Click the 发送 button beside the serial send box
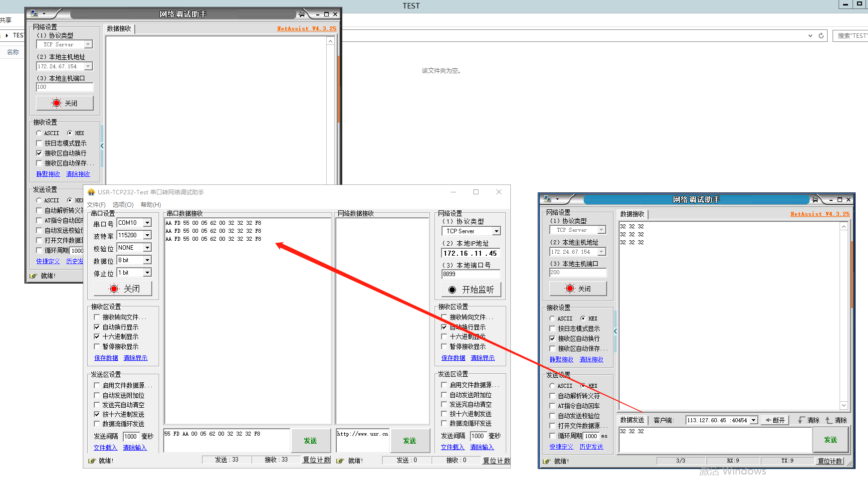The height and width of the screenshot is (477, 868). (x=310, y=441)
